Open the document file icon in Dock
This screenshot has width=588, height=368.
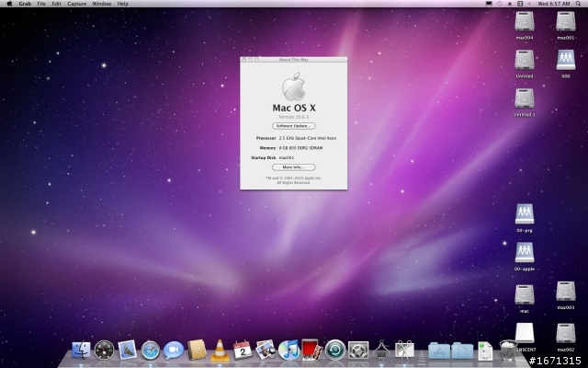(x=485, y=351)
